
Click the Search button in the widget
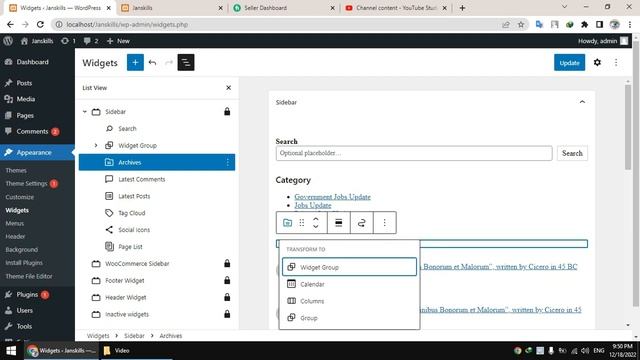(572, 153)
